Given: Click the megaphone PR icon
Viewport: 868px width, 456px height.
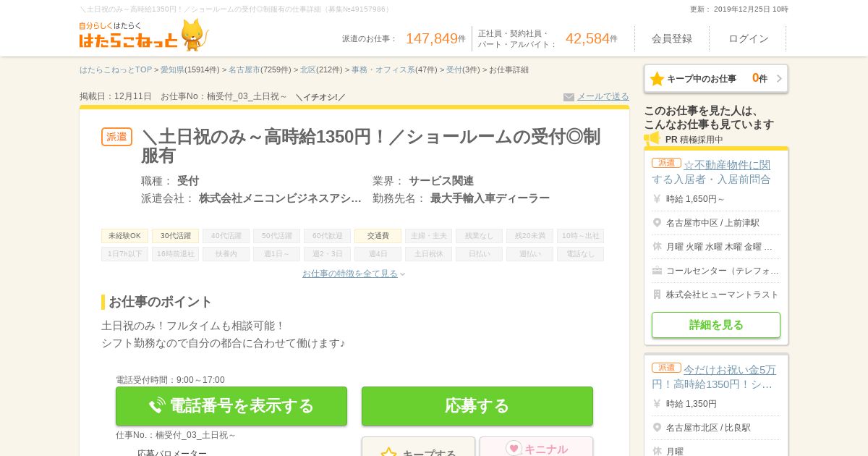Looking at the screenshot, I should pyautogui.click(x=652, y=138).
